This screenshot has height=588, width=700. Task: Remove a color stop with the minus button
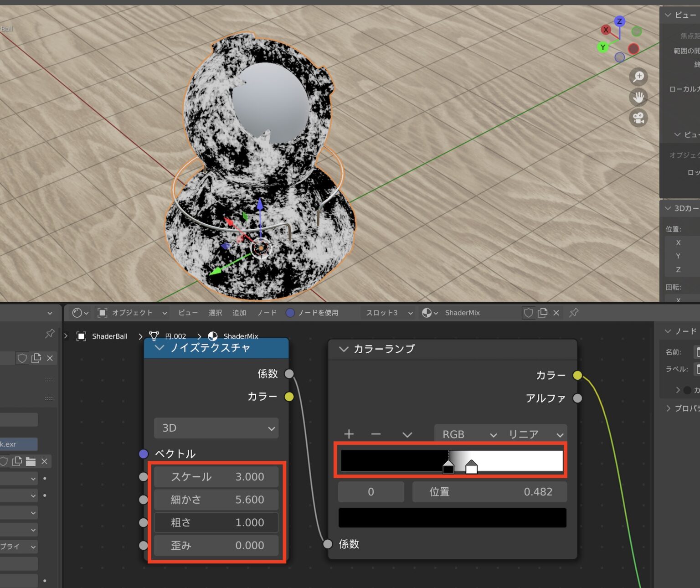[376, 434]
